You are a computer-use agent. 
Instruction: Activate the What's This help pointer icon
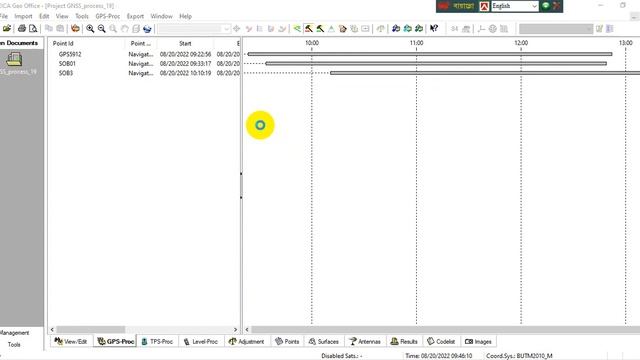click(x=434, y=29)
